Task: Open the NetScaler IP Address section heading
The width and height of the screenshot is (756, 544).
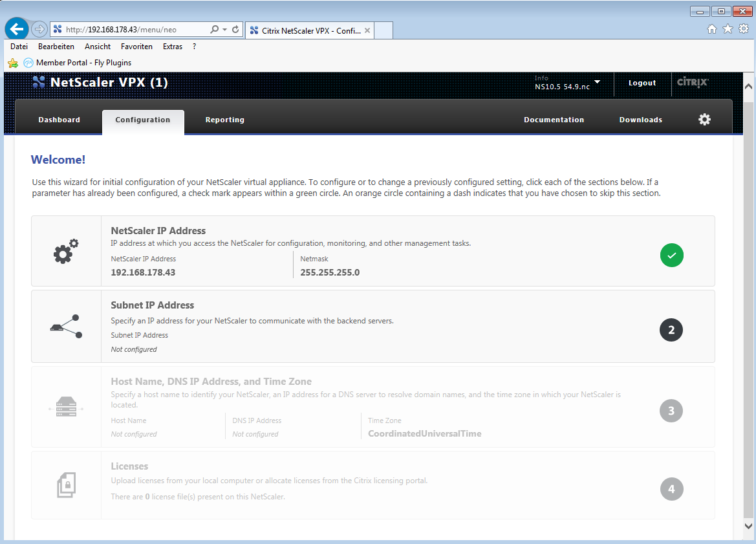Action: point(158,230)
